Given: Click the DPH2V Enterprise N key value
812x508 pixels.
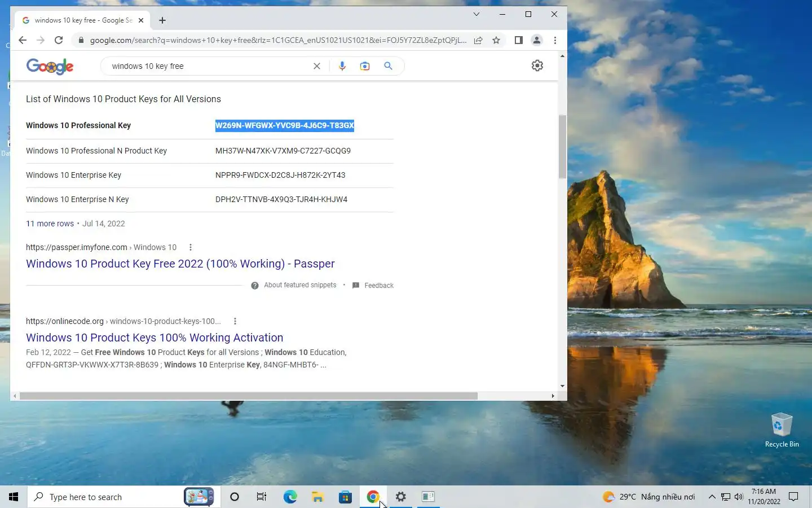Looking at the screenshot, I should point(281,199).
